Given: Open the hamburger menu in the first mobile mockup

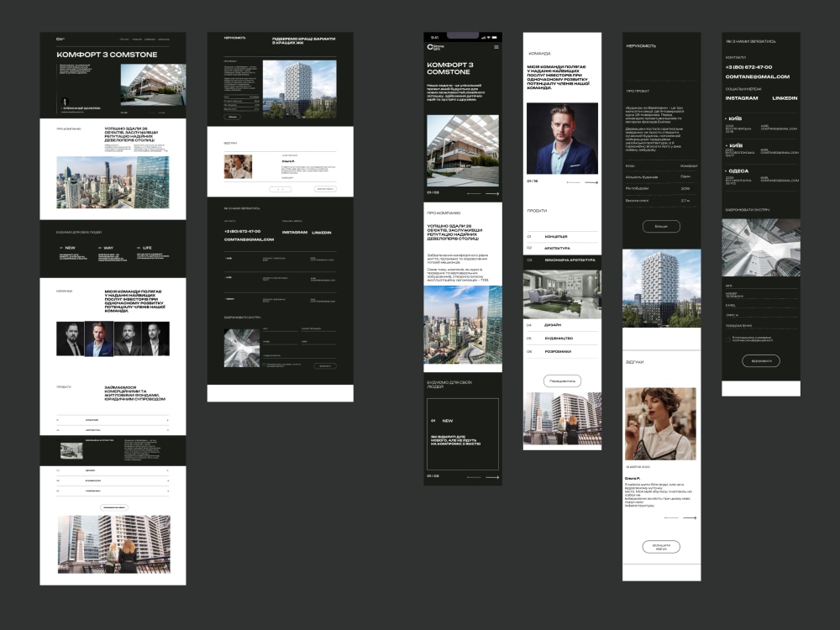Looking at the screenshot, I should 496,47.
